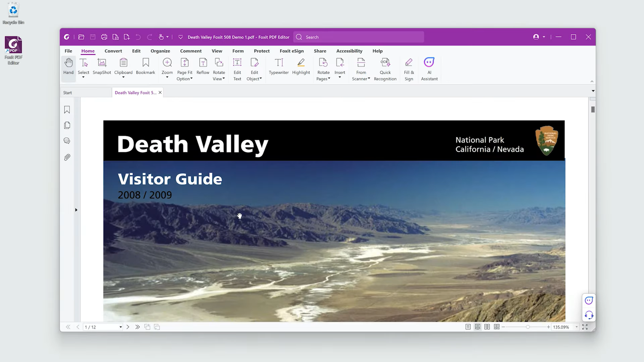Click the Redo arrow
Screen dimensions: 644x362
coord(149,37)
